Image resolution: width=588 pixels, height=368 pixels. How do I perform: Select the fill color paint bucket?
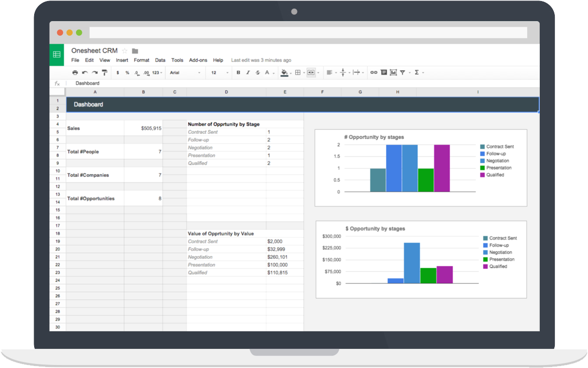283,72
